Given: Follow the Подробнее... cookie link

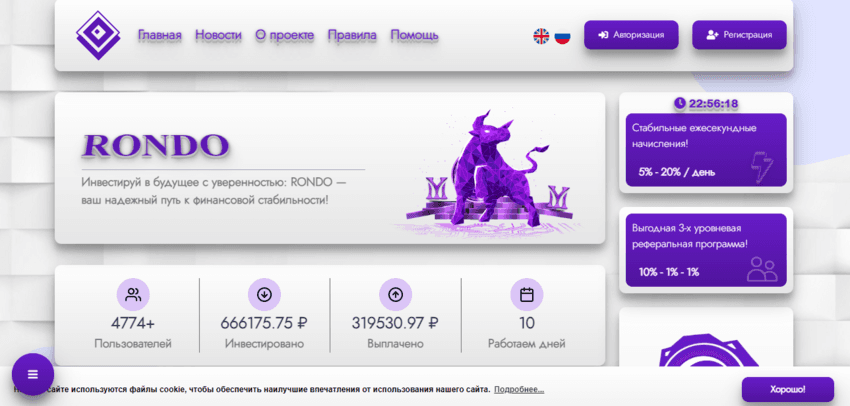Looking at the screenshot, I should [x=519, y=389].
